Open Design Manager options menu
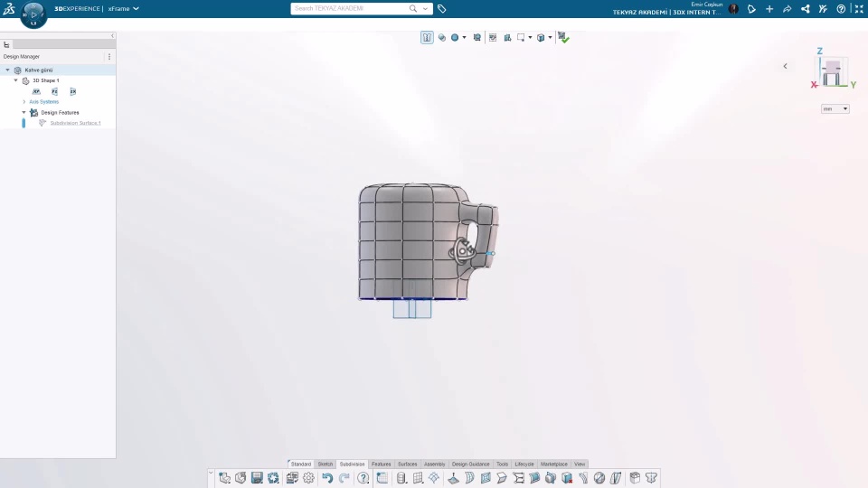This screenshot has width=868, height=488. tap(109, 56)
